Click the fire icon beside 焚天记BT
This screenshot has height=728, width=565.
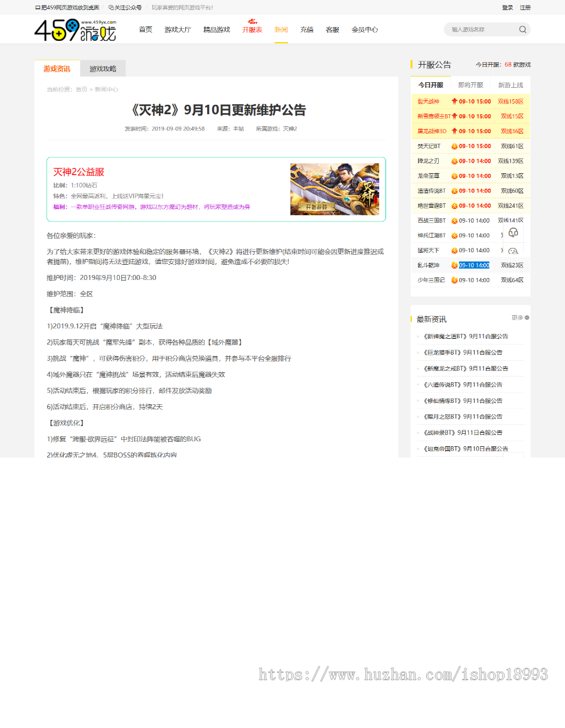click(455, 146)
